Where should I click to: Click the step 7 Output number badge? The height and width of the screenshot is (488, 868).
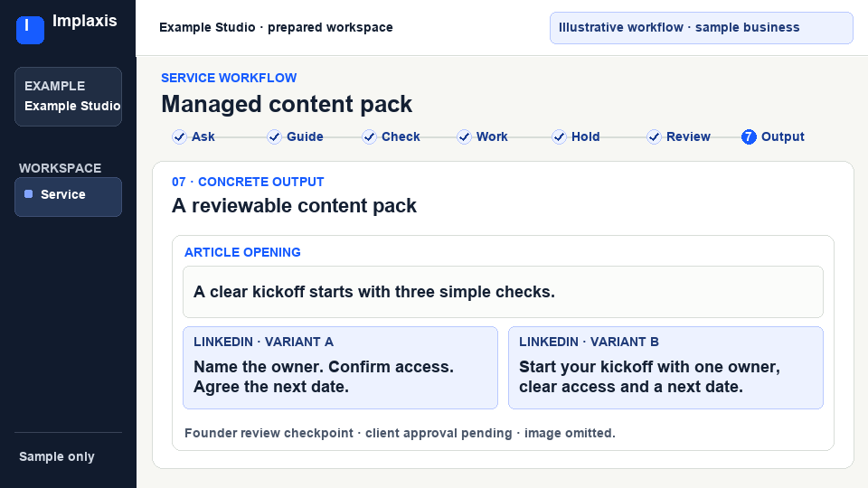click(749, 136)
